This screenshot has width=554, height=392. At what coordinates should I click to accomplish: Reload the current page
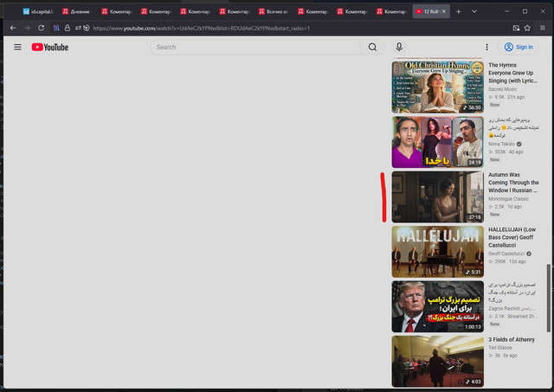pos(41,28)
